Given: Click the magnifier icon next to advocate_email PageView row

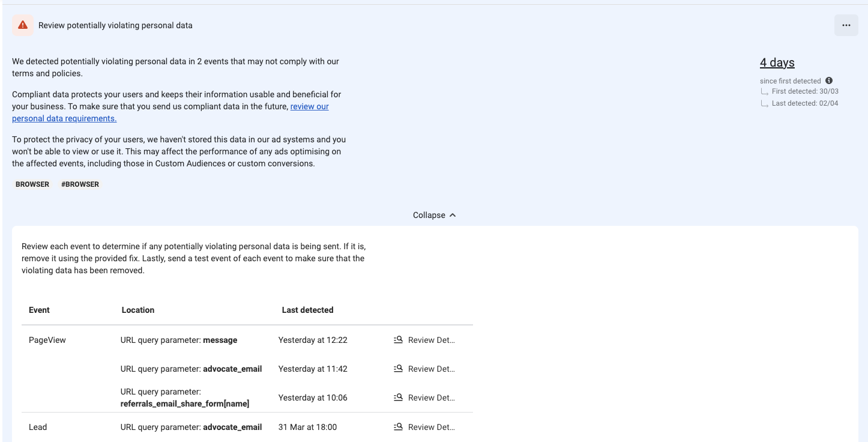Looking at the screenshot, I should (398, 368).
